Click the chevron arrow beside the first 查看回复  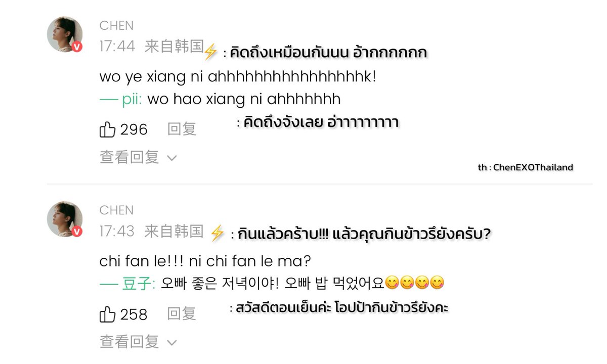pos(171,158)
